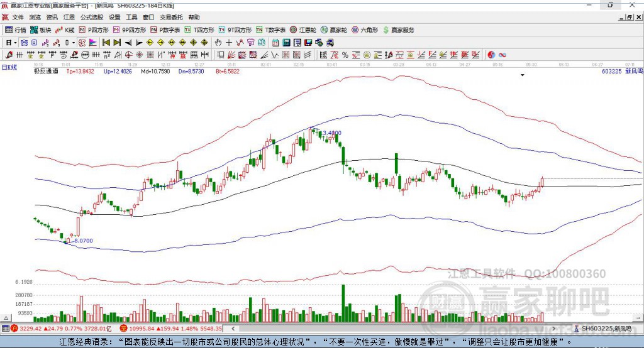Select the hand pan tool
Viewport: 644px width, 348px height.
click(218, 42)
